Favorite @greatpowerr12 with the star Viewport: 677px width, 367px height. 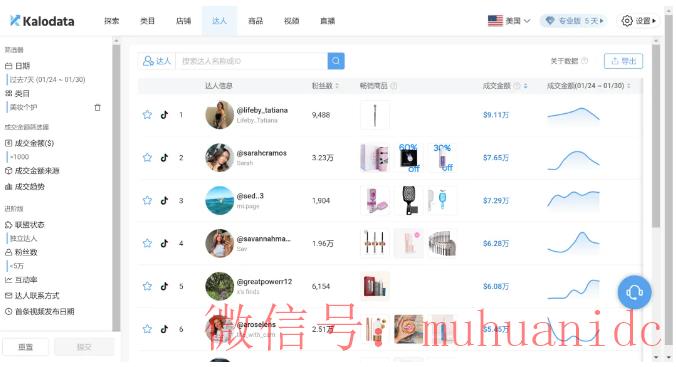[147, 286]
